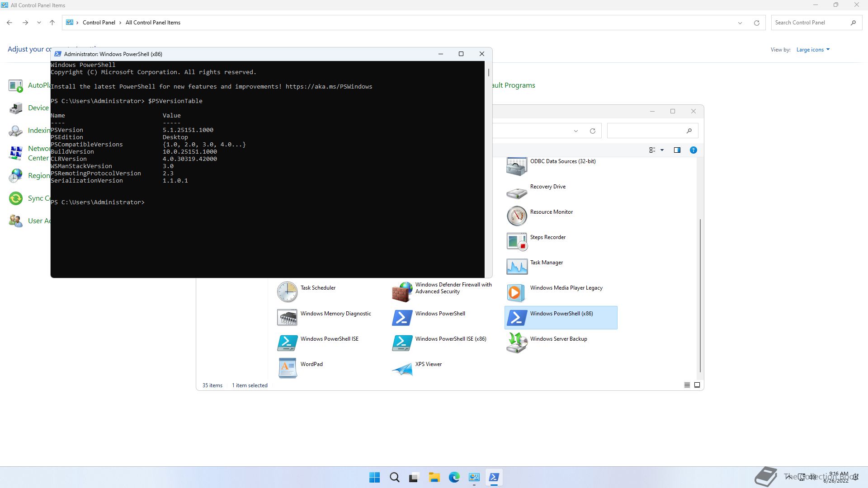The height and width of the screenshot is (488, 868).
Task: Open Region icon in Control Panel
Action: [x=16, y=176]
